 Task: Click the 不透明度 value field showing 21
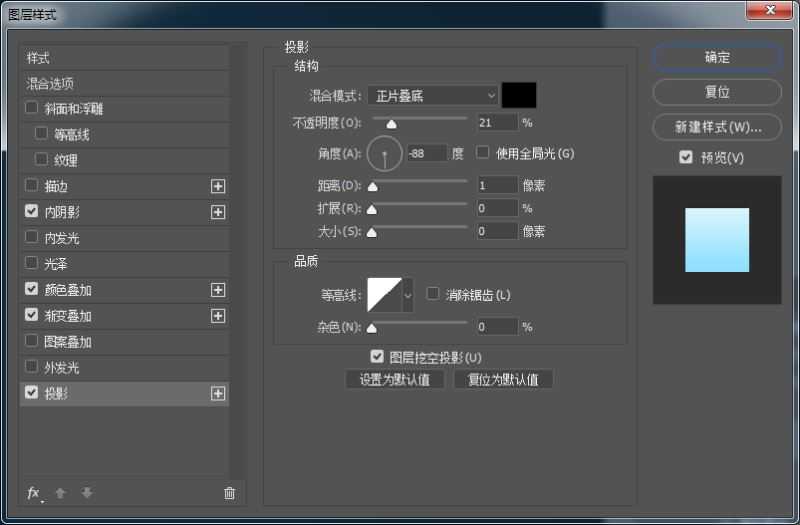tap(497, 122)
